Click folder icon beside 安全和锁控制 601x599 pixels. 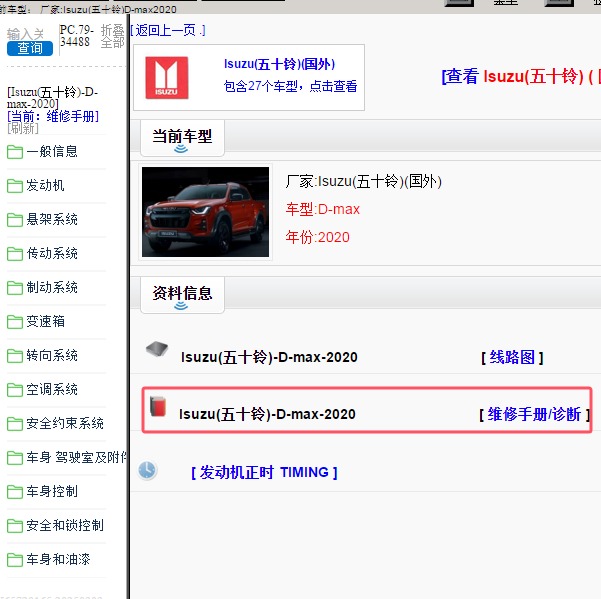tap(15, 526)
